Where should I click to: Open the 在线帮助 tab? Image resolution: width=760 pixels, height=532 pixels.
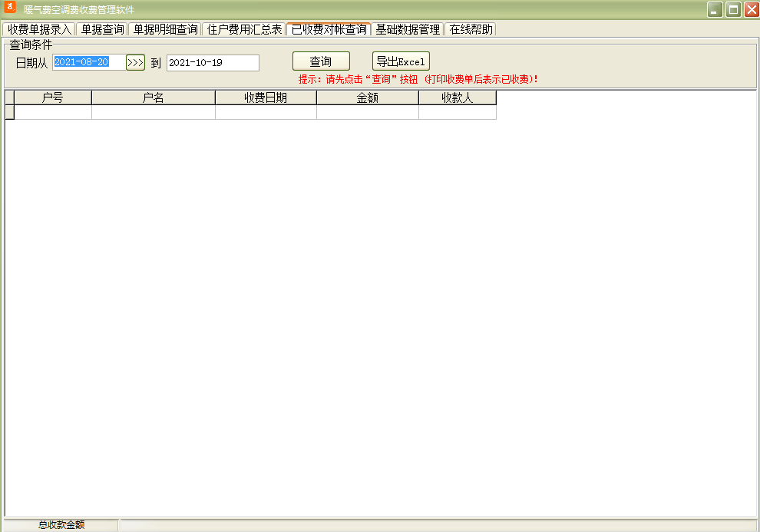click(x=471, y=29)
